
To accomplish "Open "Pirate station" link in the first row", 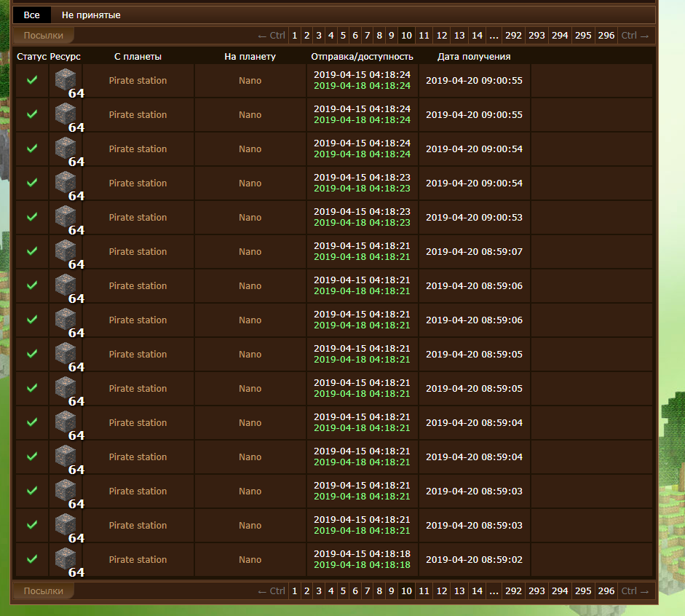I will [x=138, y=81].
